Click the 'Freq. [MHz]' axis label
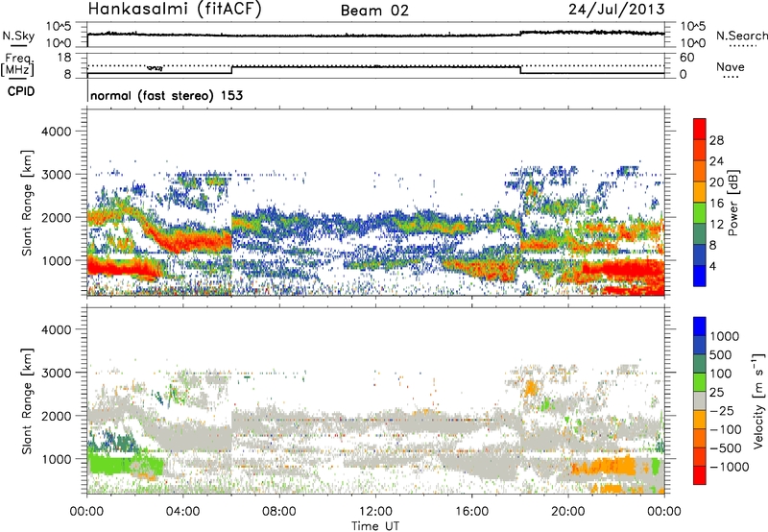The width and height of the screenshot is (768, 532). point(18,64)
